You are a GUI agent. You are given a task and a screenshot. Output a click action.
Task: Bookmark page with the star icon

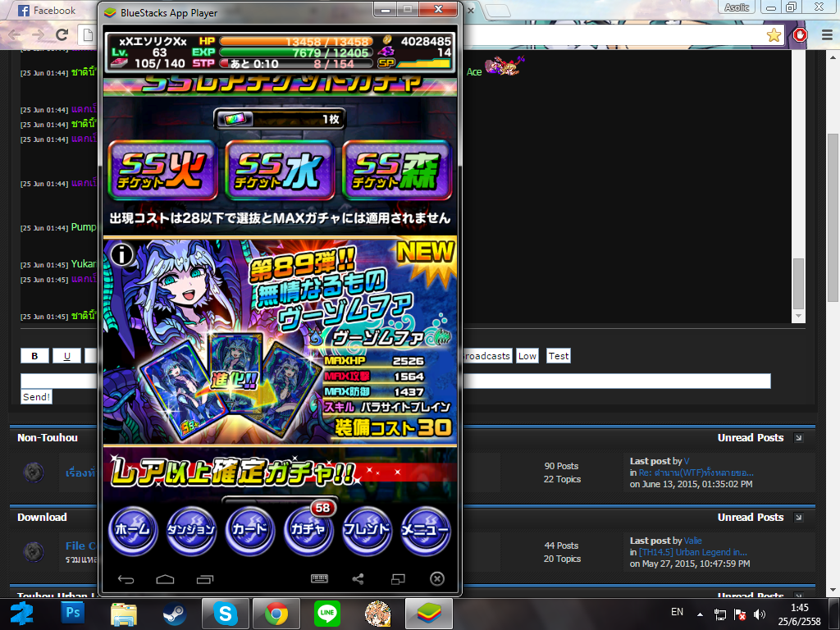[x=774, y=34]
